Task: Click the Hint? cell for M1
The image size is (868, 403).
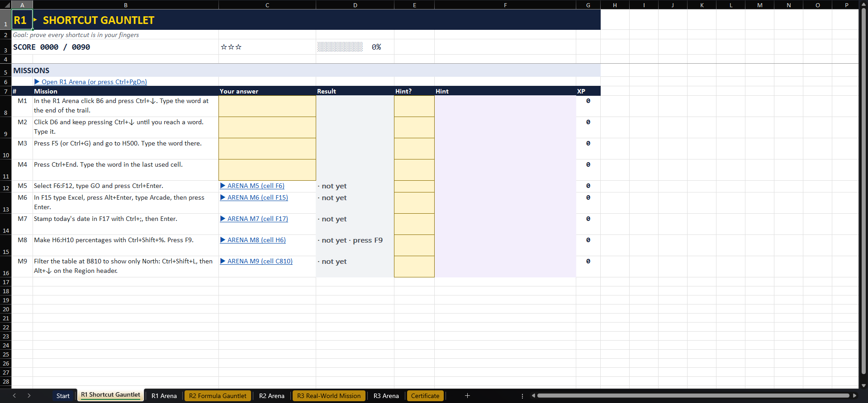Action: coord(414,106)
